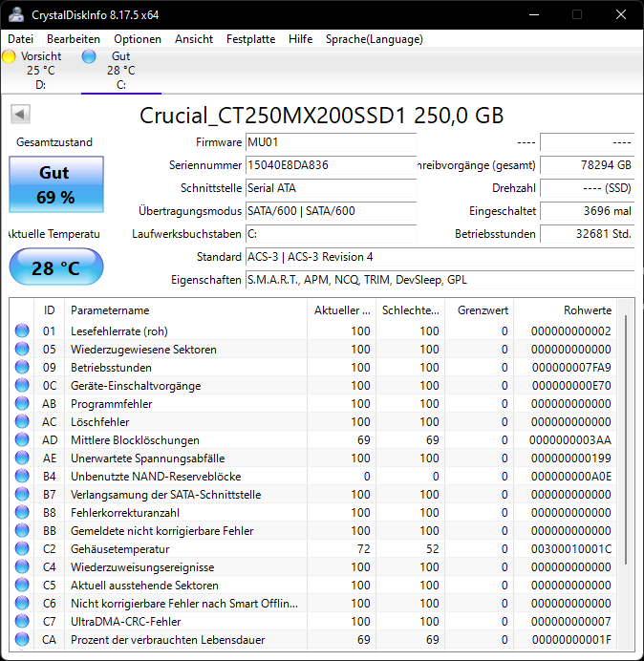Image resolution: width=644 pixels, height=661 pixels.
Task: Click the Laufwerksbuchstaben field C:
Action: pos(331,234)
